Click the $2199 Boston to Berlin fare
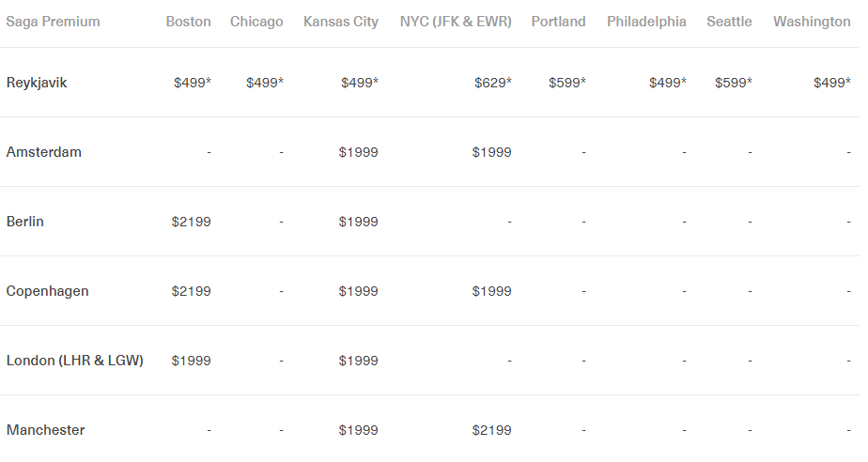The width and height of the screenshot is (868, 462). pos(191,222)
